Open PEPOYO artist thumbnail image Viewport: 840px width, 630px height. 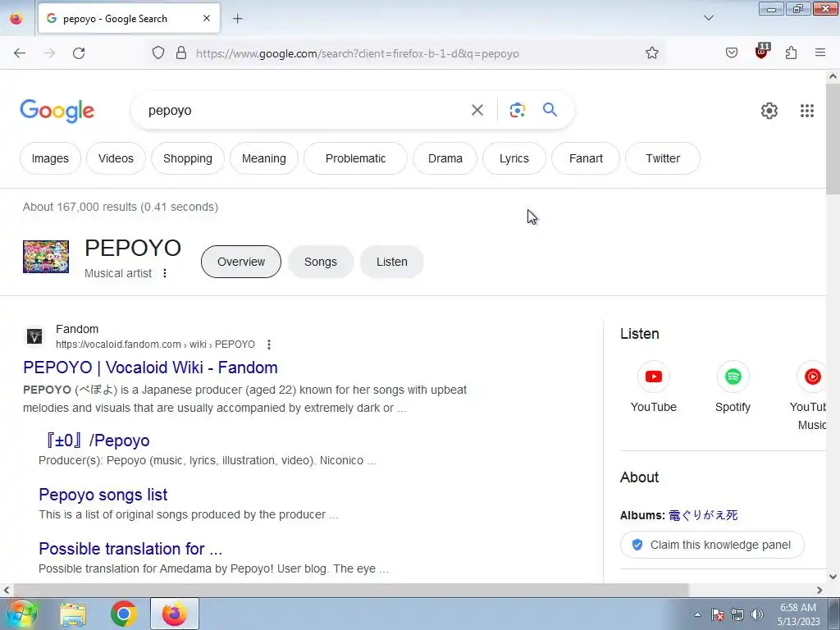(46, 257)
